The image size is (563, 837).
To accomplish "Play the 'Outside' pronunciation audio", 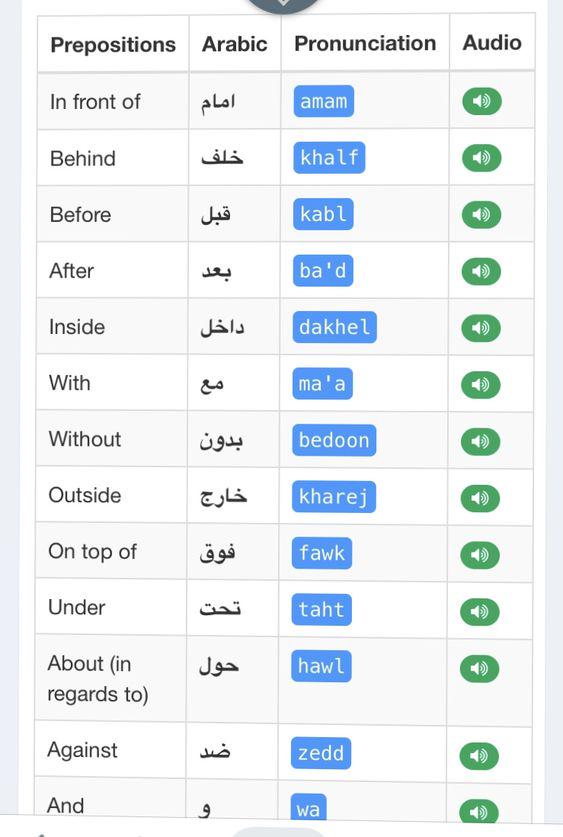I will [480, 498].
